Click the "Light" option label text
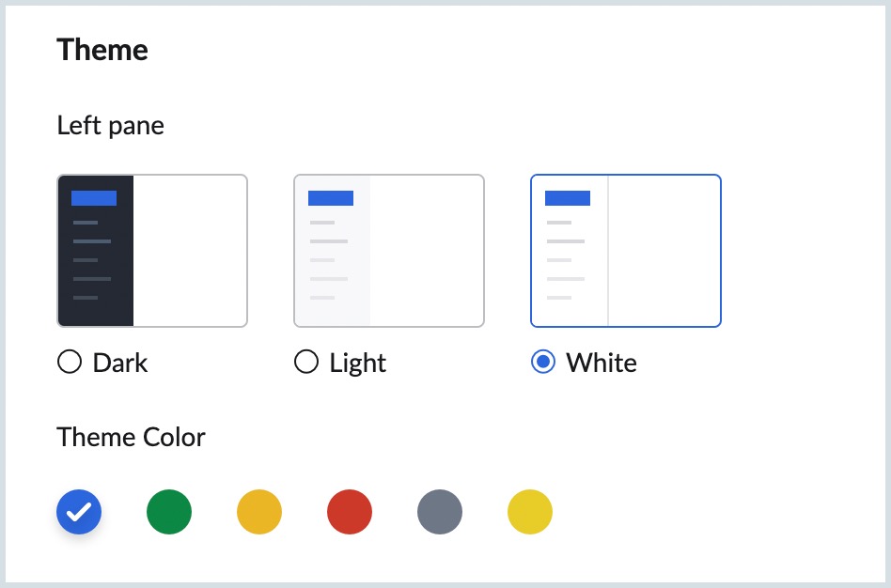This screenshot has width=891, height=588. point(358,364)
